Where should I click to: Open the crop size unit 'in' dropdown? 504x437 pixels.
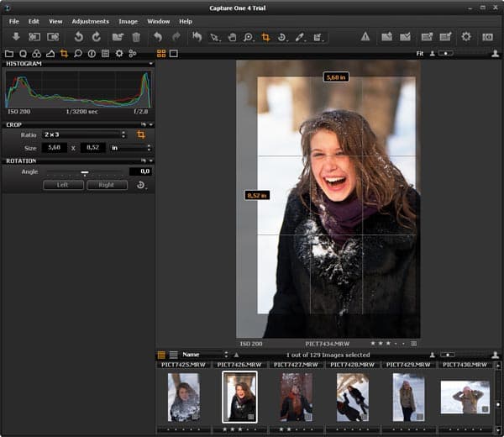pos(130,148)
